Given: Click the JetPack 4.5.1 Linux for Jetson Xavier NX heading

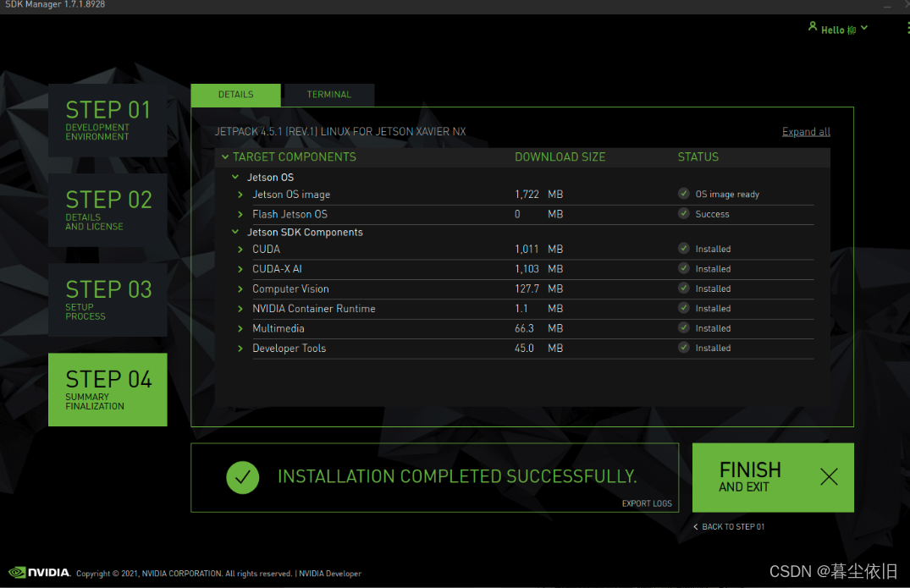Looking at the screenshot, I should (x=340, y=132).
